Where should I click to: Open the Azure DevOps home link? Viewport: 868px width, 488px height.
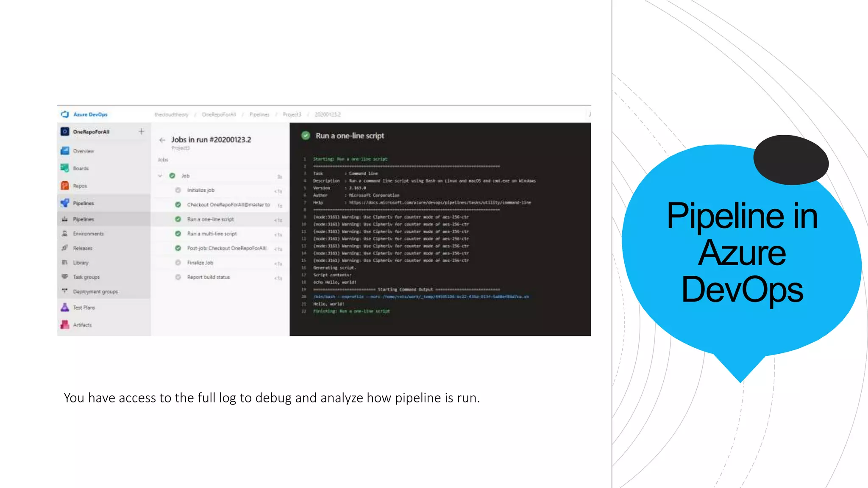click(x=90, y=114)
